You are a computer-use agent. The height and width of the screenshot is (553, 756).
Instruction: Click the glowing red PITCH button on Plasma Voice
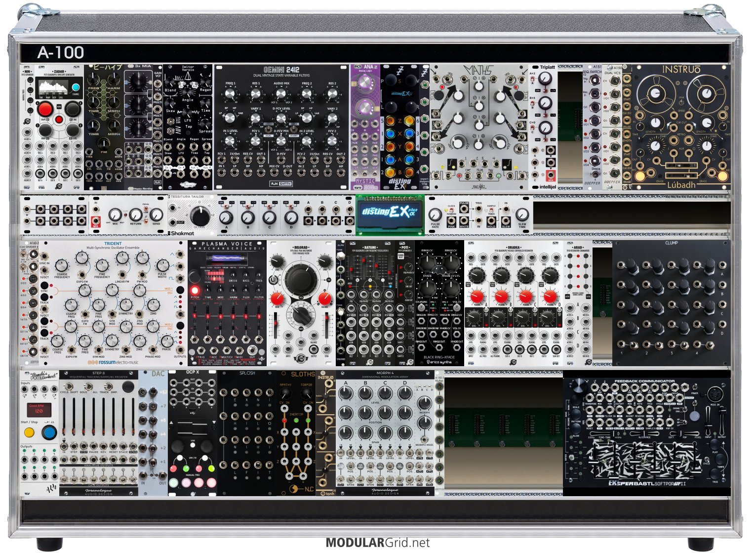(195, 291)
